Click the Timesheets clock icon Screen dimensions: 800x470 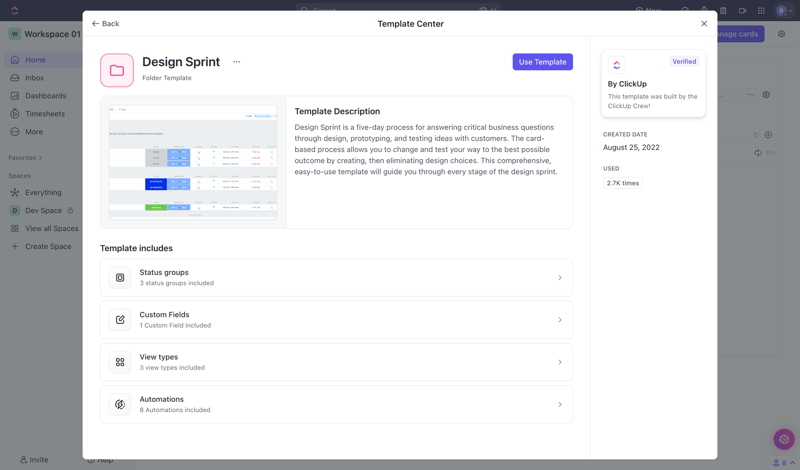coord(15,114)
